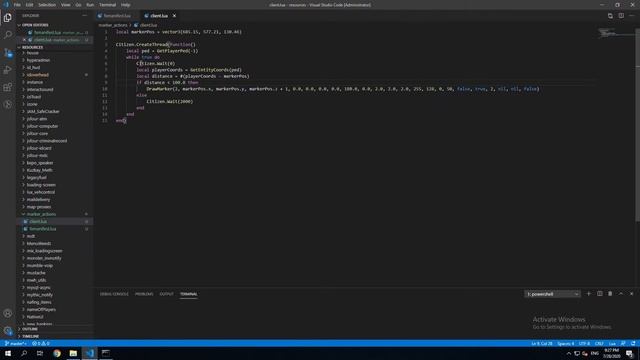
Task: Open Task View on taskbar
Action: click(x=40, y=353)
